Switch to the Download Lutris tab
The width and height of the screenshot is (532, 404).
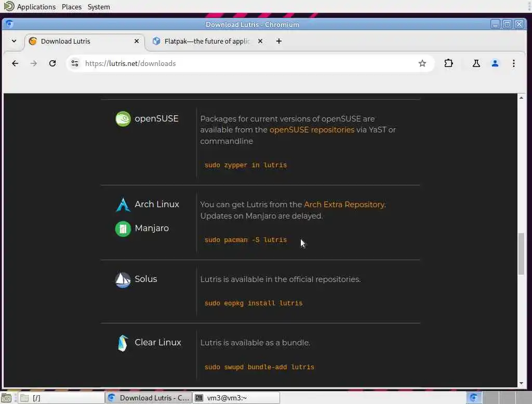[x=85, y=42]
